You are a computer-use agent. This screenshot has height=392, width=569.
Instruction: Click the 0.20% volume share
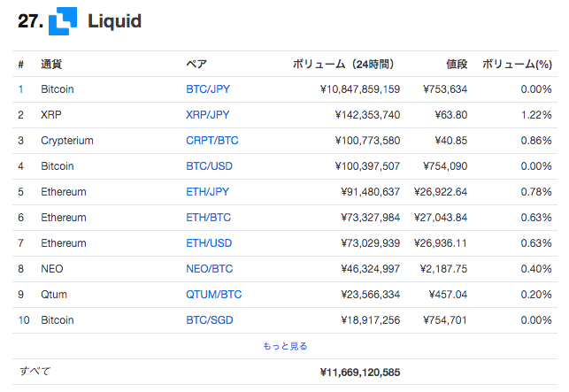[536, 295]
